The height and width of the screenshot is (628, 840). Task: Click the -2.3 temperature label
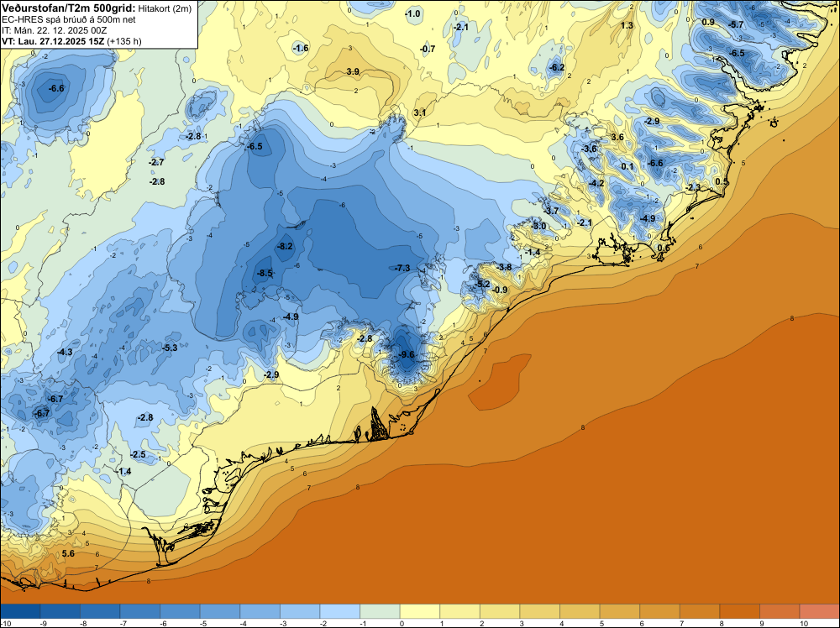[x=693, y=187]
